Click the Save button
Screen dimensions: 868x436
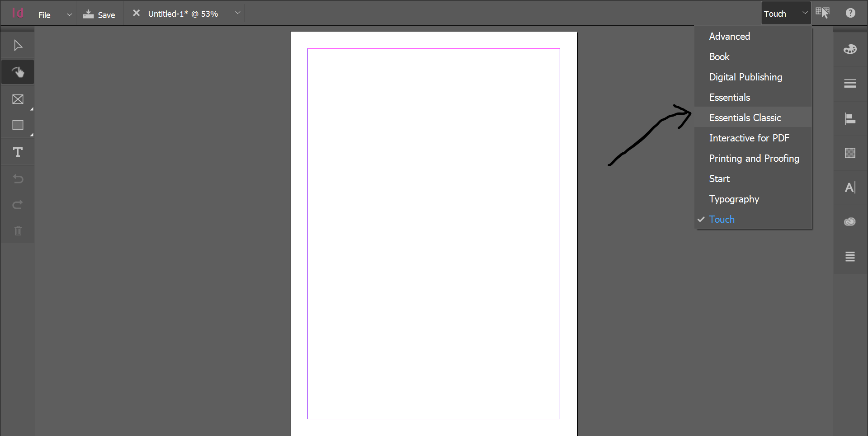pos(99,14)
